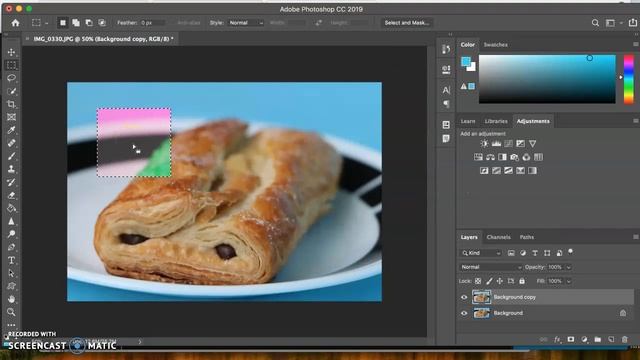Select the Type tool

(x=11, y=260)
